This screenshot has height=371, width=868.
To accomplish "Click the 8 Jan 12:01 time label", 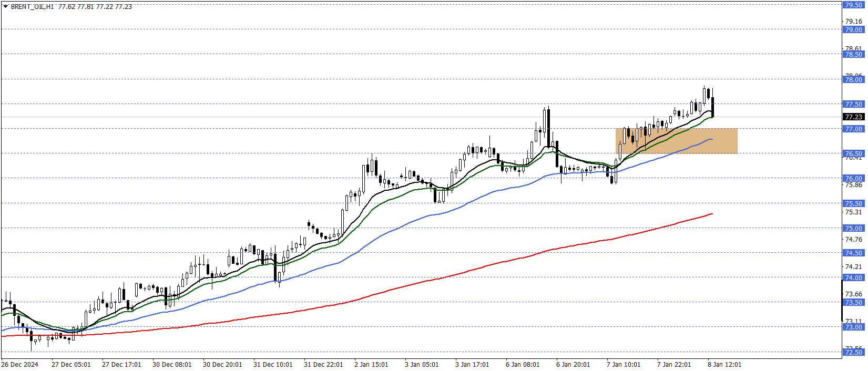I will pos(724,365).
